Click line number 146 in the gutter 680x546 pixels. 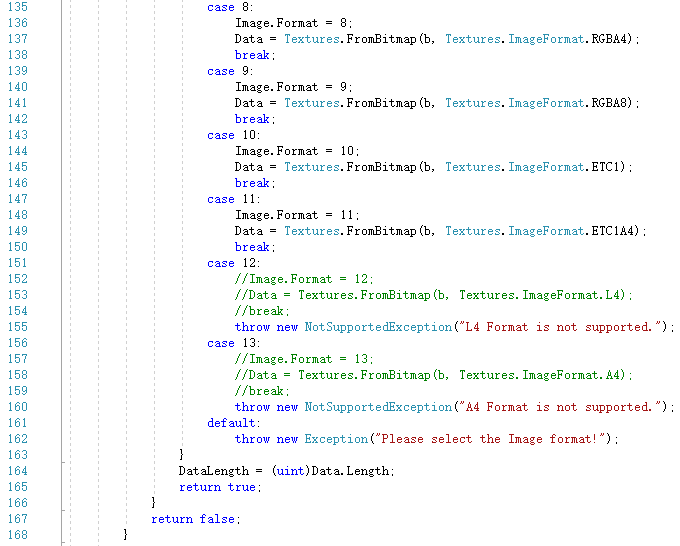[x=18, y=183]
